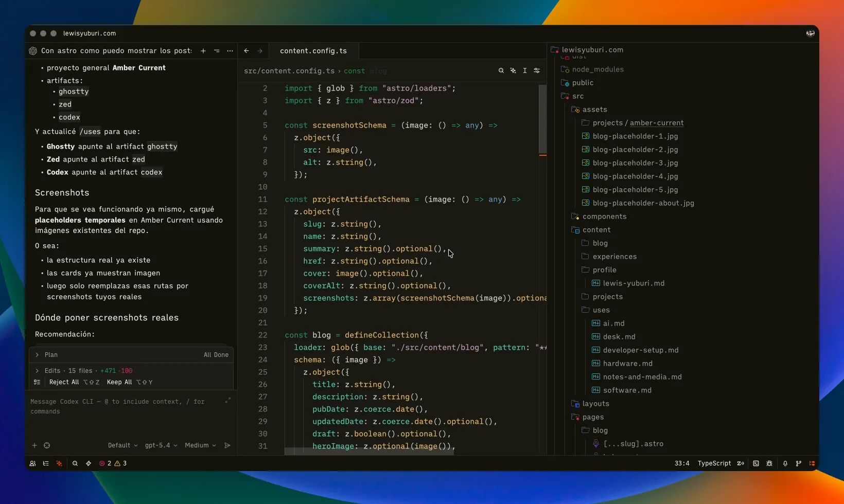Click the buffer search magnifier in breadcrumb bar

[501, 71]
